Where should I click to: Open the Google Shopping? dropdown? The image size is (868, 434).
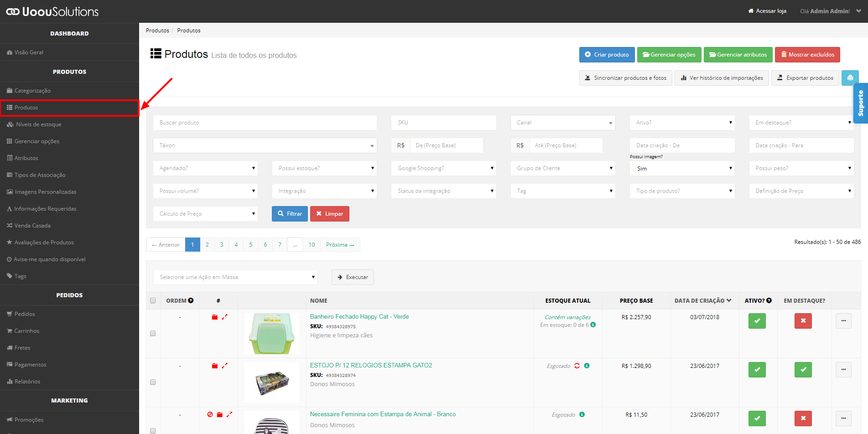tap(443, 168)
